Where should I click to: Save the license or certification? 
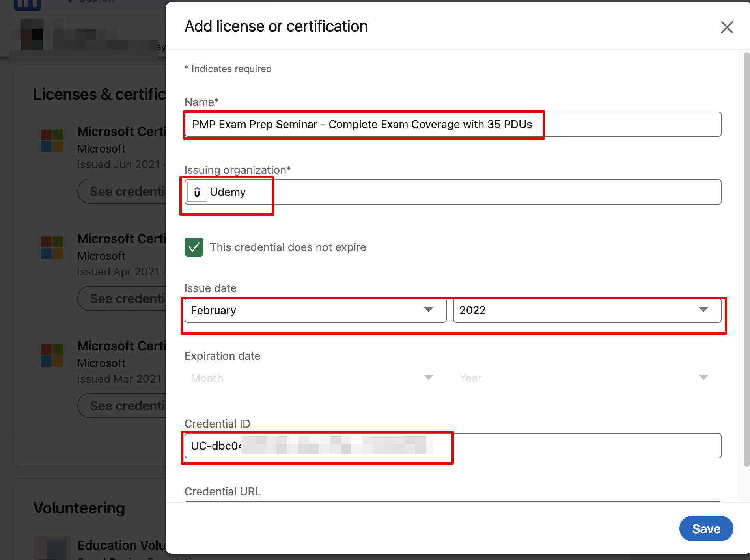706,528
